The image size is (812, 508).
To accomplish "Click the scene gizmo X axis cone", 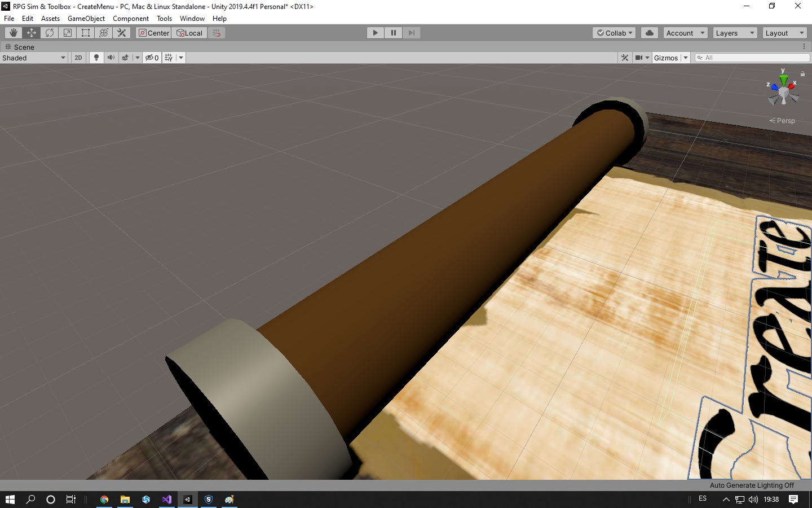I will coord(792,86).
